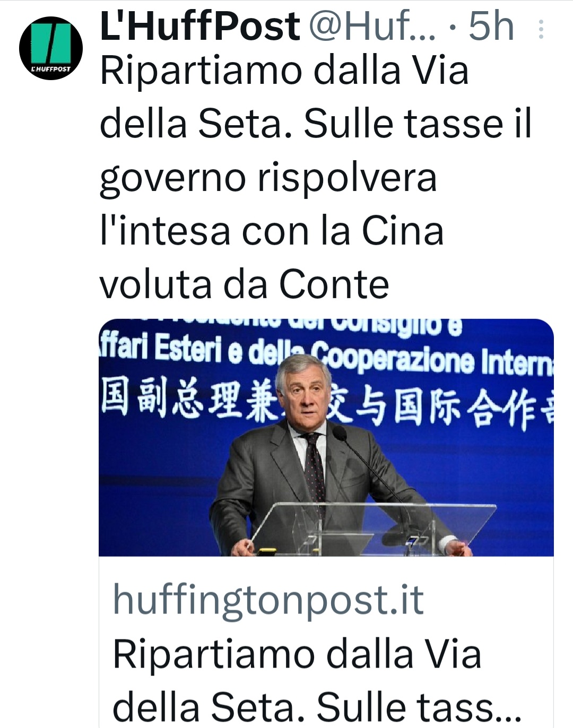Open the three-dot more options menu
This screenshot has width=573, height=728.
click(x=541, y=30)
